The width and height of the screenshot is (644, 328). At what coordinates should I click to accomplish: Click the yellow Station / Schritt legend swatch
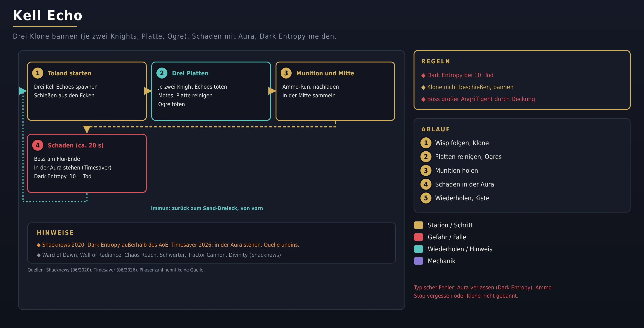419,225
